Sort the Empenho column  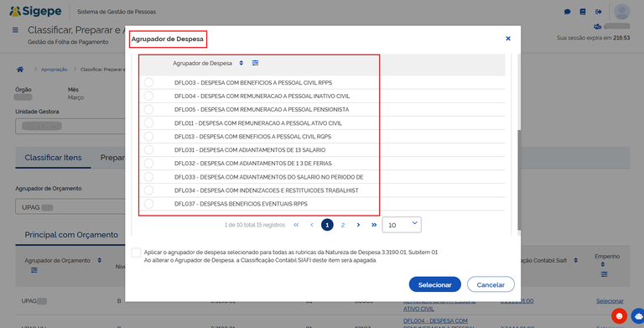point(603,265)
